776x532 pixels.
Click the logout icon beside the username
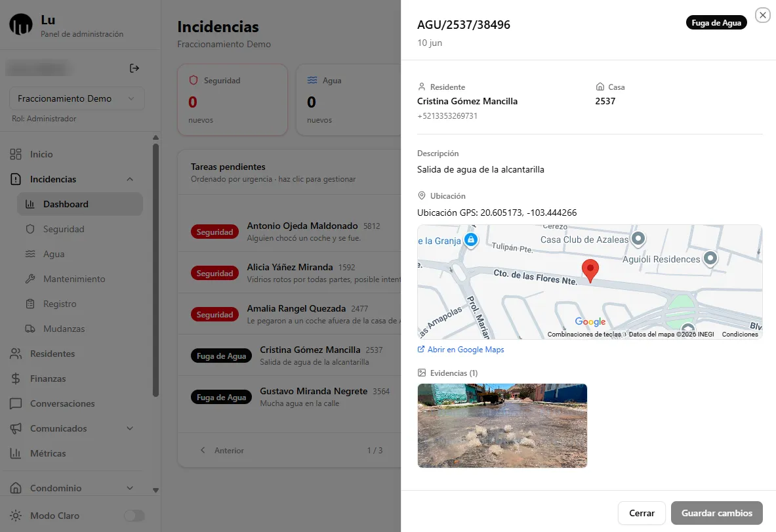pos(134,68)
